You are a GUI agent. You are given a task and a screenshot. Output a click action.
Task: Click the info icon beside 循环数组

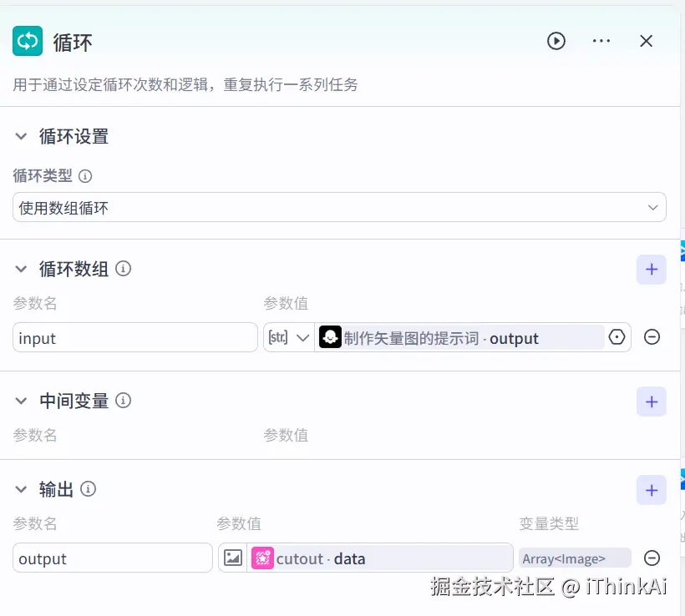[x=124, y=269]
